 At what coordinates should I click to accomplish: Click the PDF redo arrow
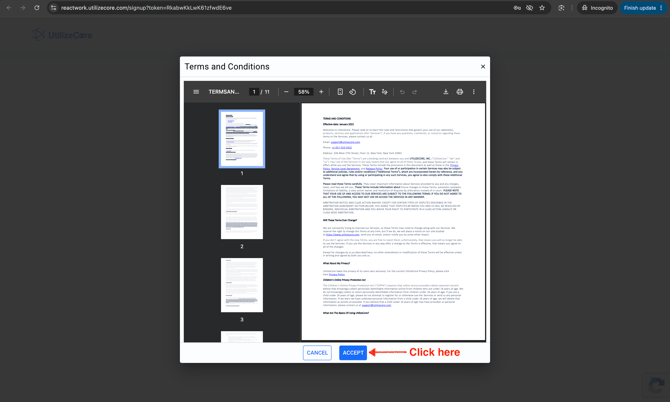tap(414, 92)
